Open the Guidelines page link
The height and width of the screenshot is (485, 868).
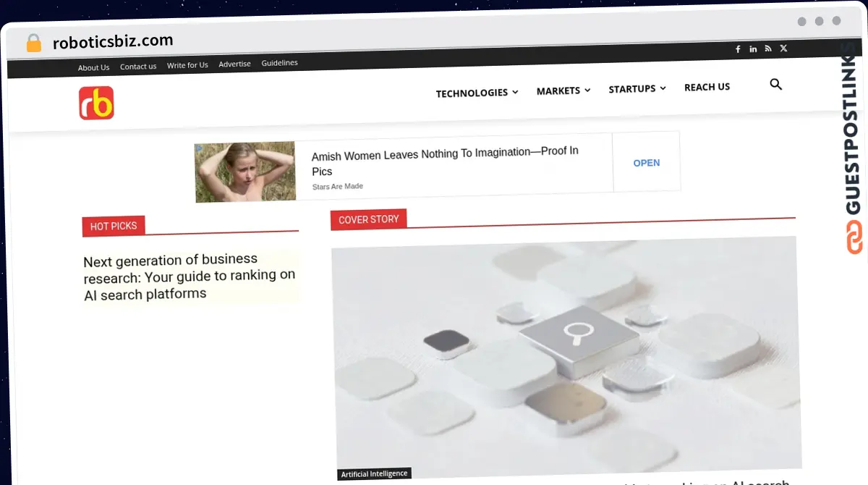[279, 63]
